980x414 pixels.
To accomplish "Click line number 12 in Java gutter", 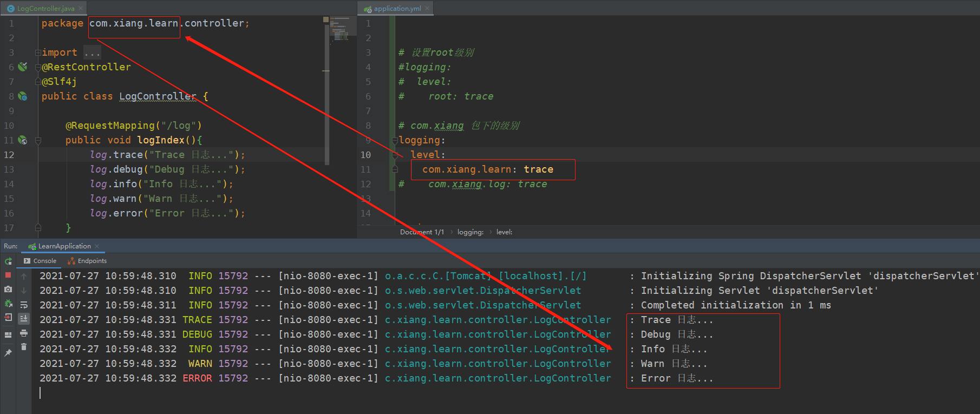I will (x=9, y=155).
